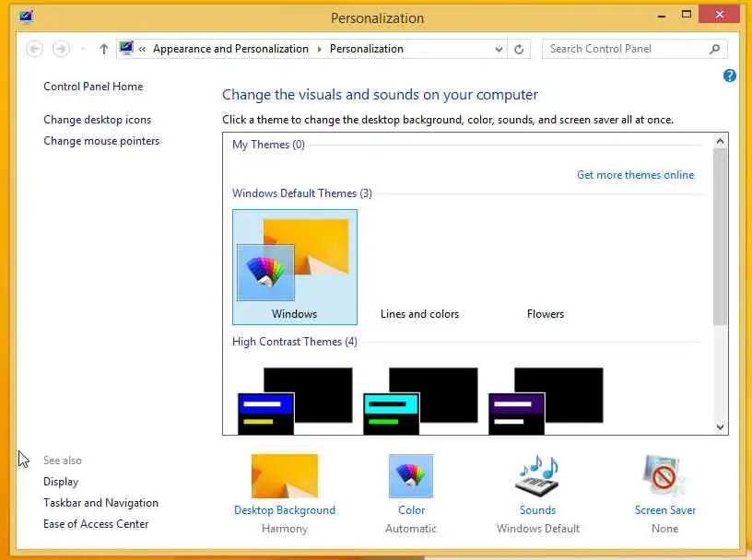Go up one level with Up arrow
The width and height of the screenshot is (752, 560).
pos(103,49)
